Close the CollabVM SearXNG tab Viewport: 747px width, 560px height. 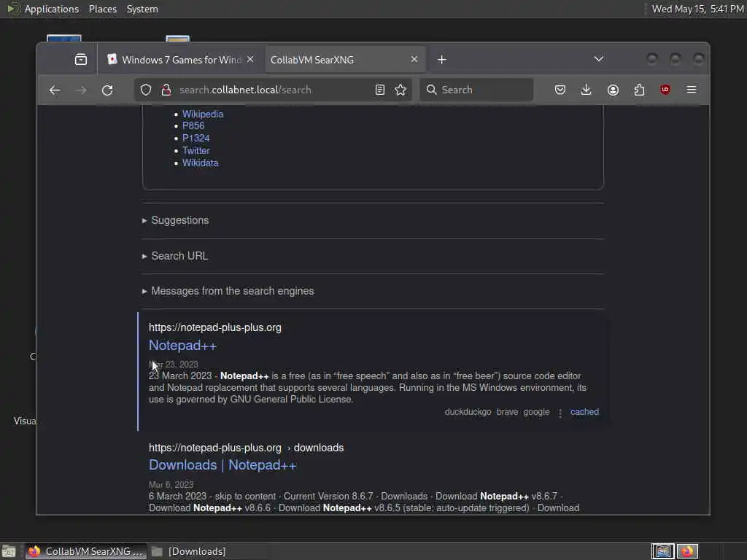click(414, 59)
